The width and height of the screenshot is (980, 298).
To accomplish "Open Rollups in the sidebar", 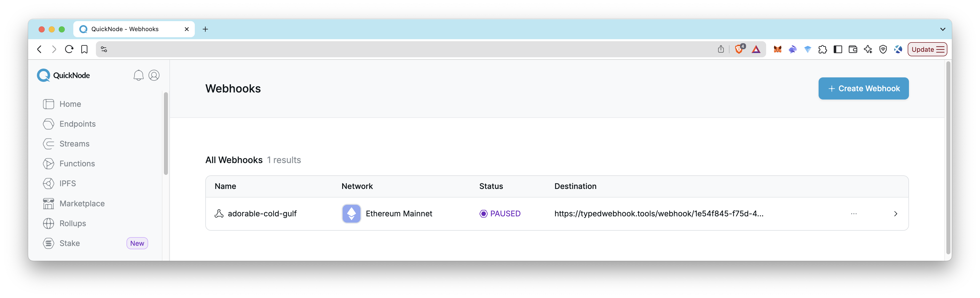I will pyautogui.click(x=73, y=223).
